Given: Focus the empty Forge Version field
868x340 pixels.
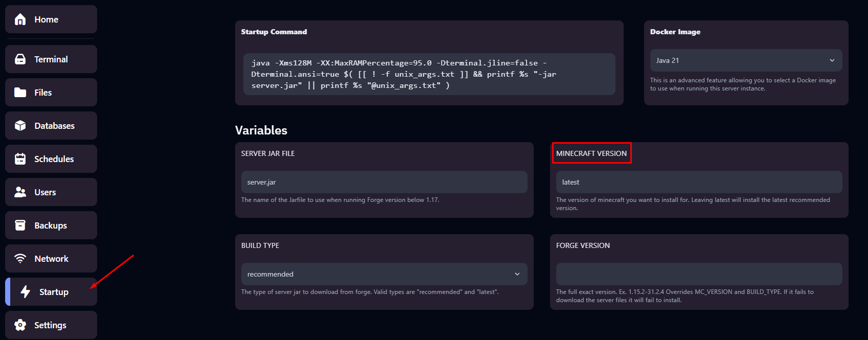Looking at the screenshot, I should [698, 274].
